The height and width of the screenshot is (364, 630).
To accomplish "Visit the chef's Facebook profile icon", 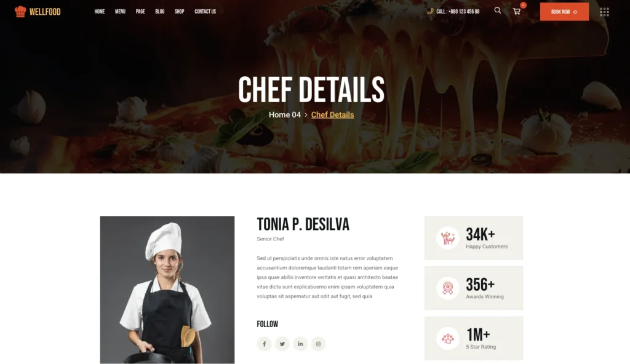I will 264,344.
